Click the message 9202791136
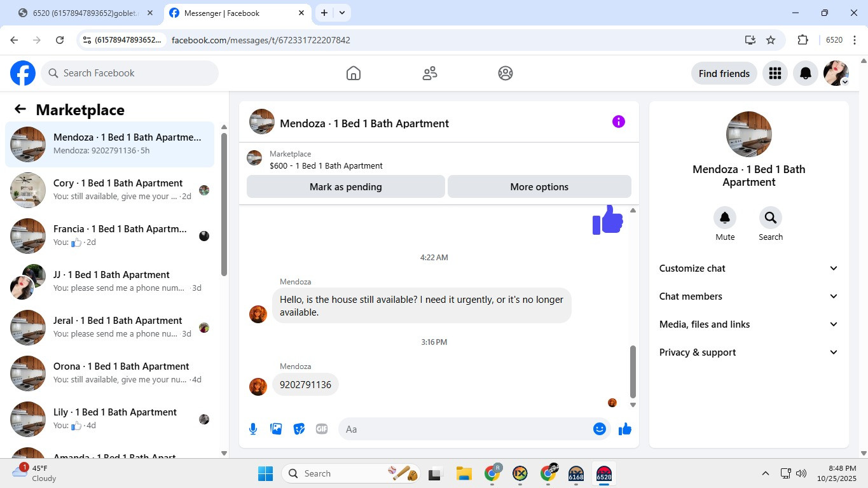 click(305, 385)
